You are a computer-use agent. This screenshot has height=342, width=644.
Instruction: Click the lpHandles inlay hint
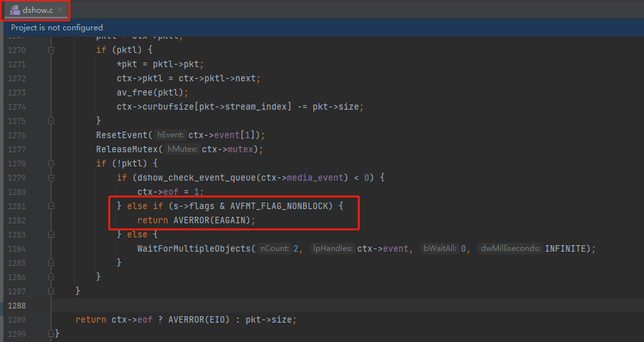tap(332, 248)
